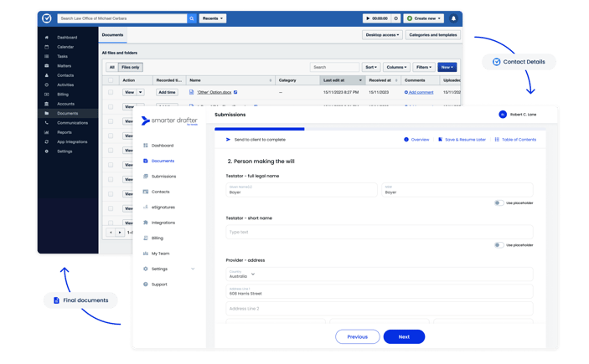Expand the Settings chevron in Smarter Drafter sidebar
Screen dimensions: 589x364
click(193, 269)
